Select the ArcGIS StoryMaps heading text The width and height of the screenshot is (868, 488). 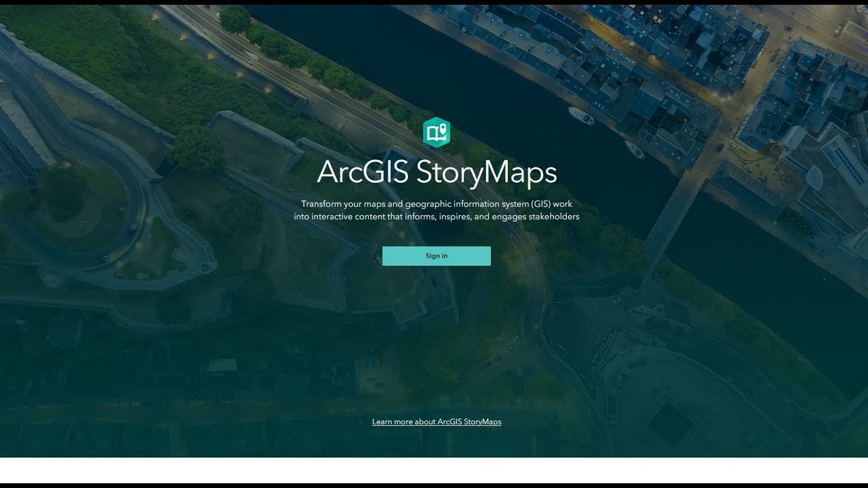point(437,172)
